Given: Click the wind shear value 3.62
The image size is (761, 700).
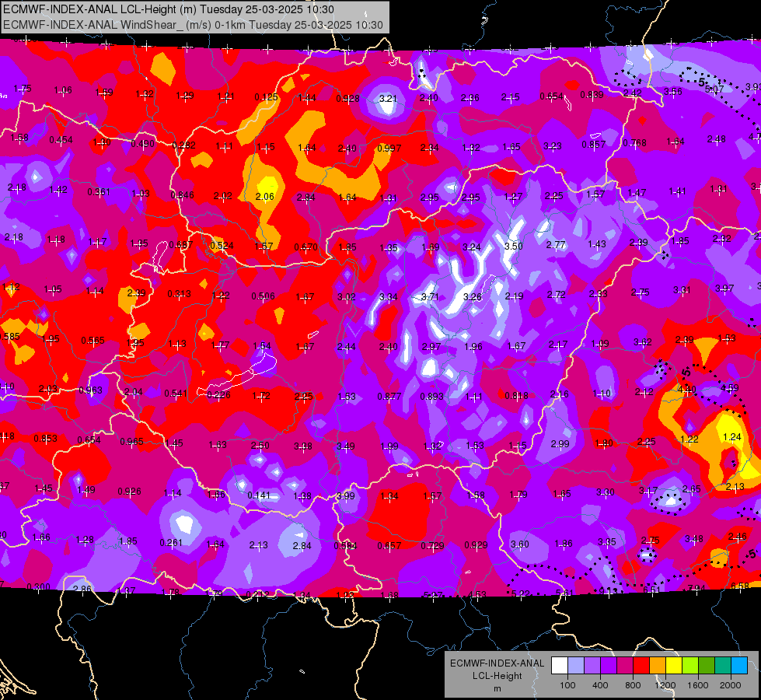Looking at the screenshot, I should pos(642,342).
